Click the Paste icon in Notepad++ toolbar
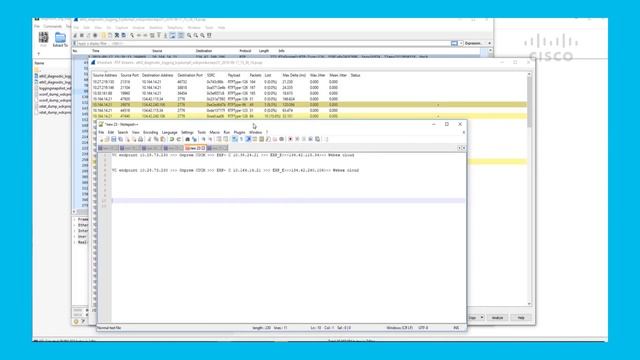The width and height of the screenshot is (640, 360). coord(162,139)
